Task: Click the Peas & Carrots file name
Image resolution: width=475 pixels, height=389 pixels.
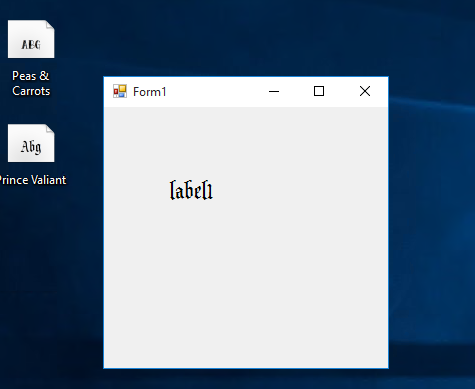Action: tap(31, 83)
